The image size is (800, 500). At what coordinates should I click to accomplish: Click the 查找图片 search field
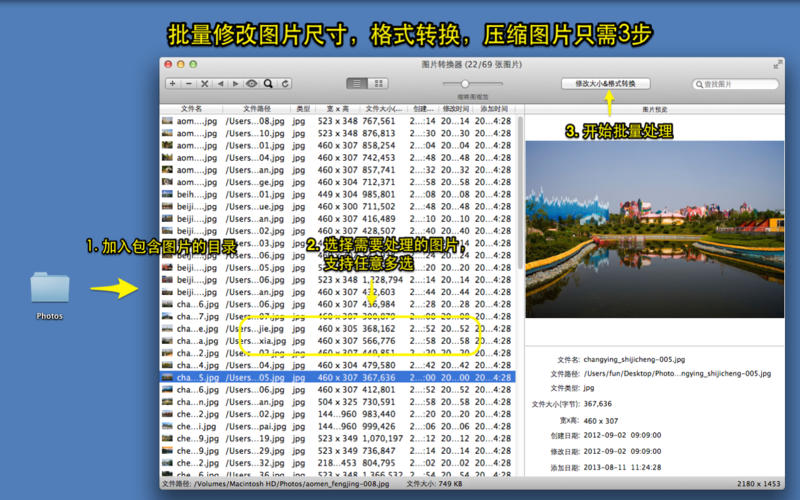click(x=736, y=84)
